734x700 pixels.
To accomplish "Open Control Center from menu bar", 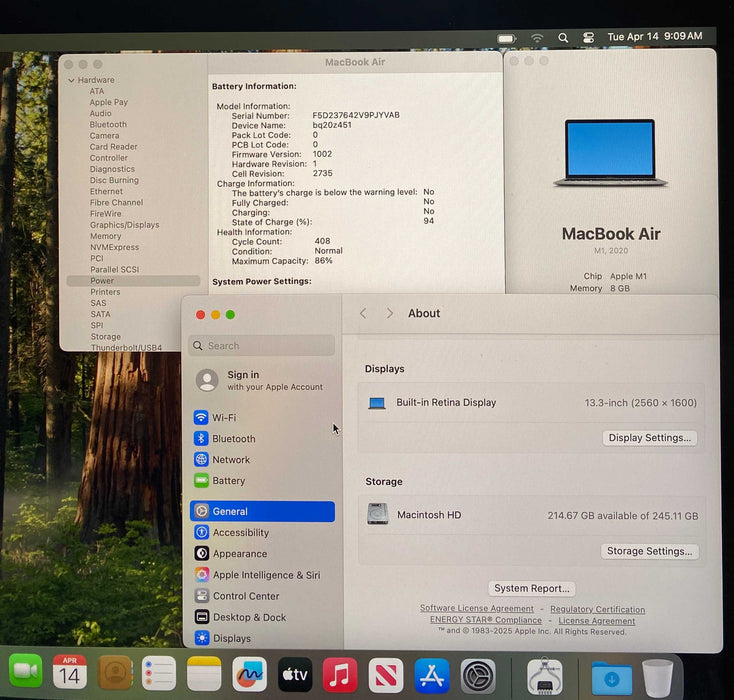I will [x=588, y=37].
